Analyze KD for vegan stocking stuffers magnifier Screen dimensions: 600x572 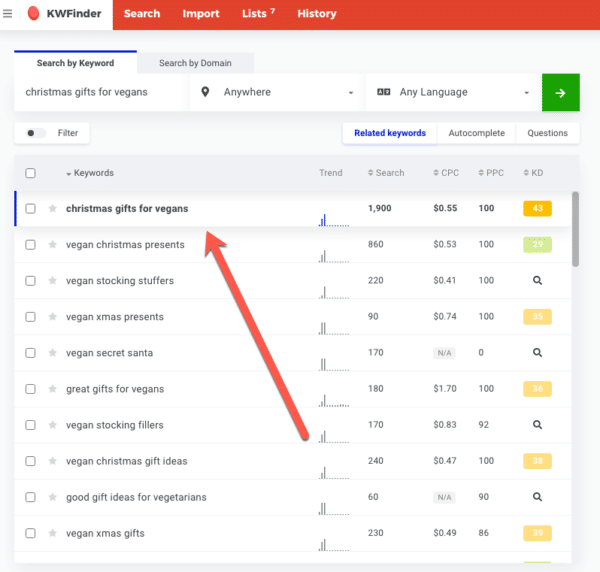tap(537, 280)
